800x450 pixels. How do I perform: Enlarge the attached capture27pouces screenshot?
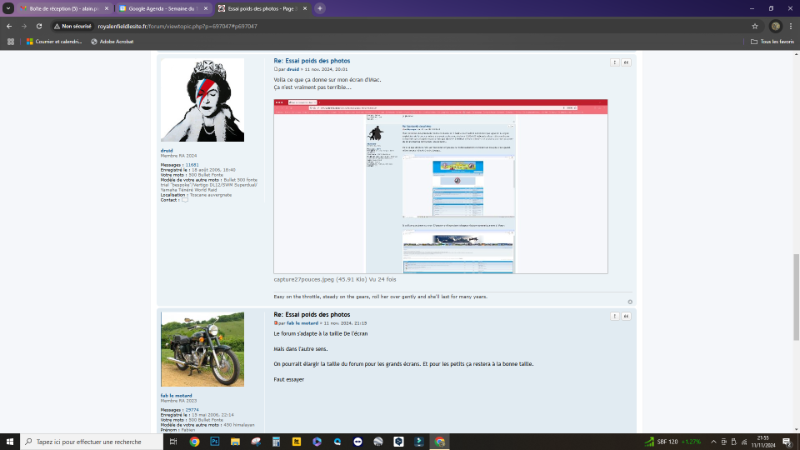coord(440,186)
